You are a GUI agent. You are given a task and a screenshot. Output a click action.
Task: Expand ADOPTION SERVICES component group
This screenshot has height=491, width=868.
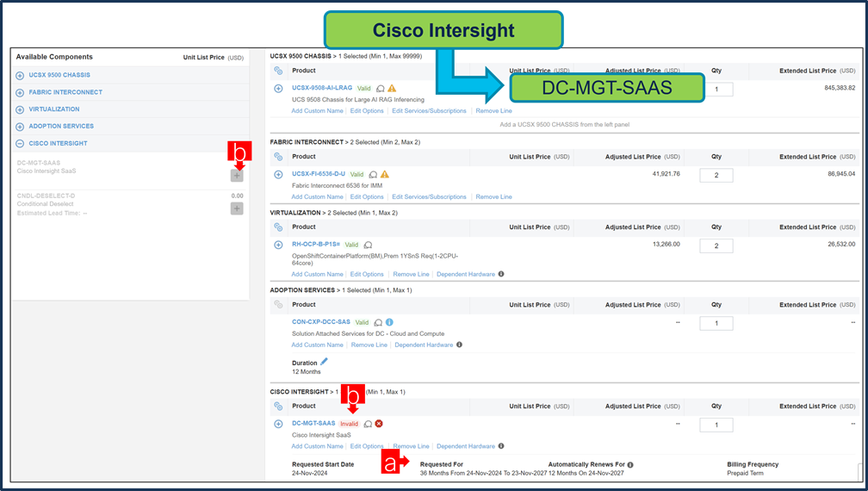coord(20,127)
